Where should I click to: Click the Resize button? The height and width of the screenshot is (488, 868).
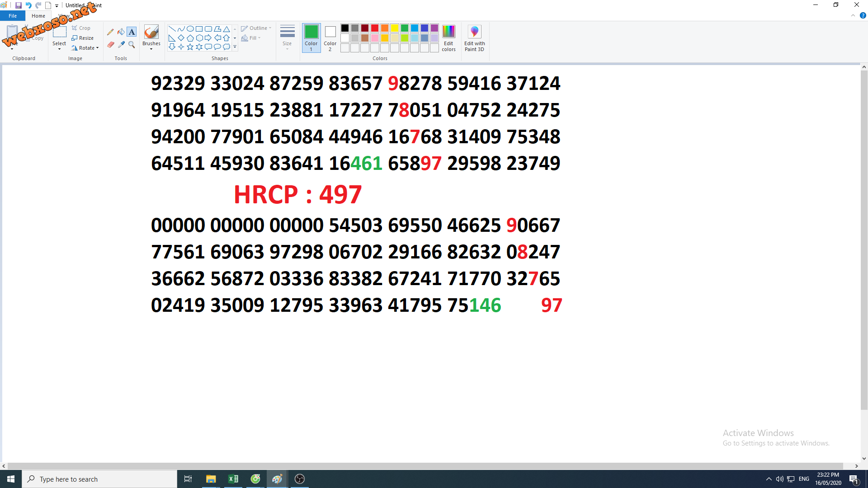coord(83,38)
